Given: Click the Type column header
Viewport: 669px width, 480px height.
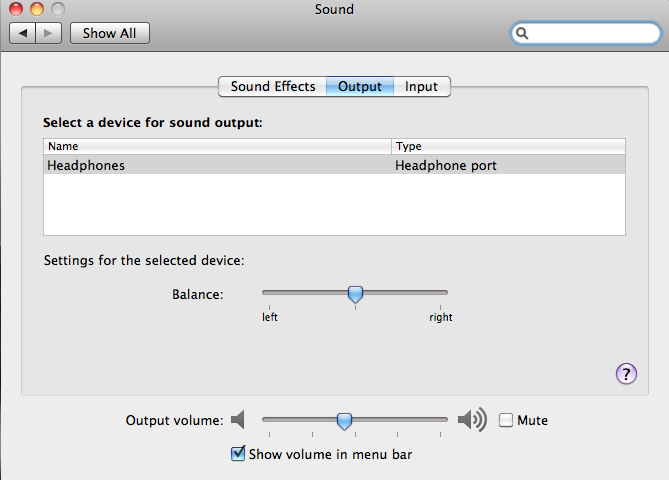Looking at the screenshot, I should coord(508,146).
